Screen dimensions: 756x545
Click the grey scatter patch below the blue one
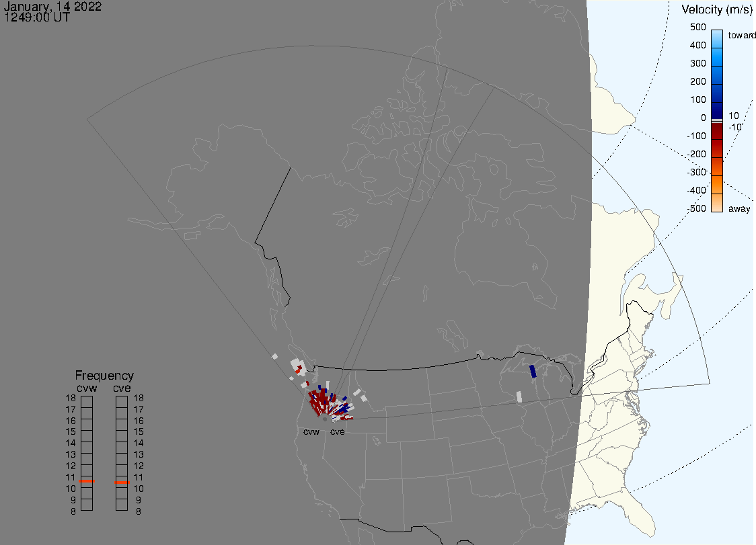tap(519, 396)
